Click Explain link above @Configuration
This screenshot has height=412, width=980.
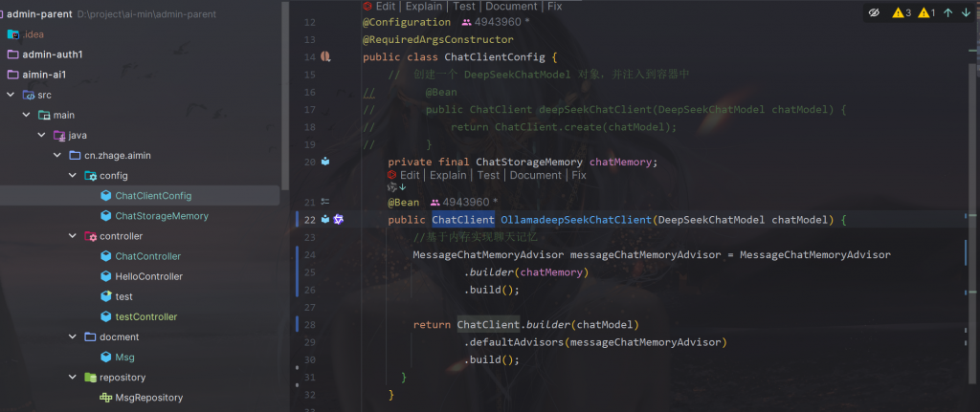(448, 6)
